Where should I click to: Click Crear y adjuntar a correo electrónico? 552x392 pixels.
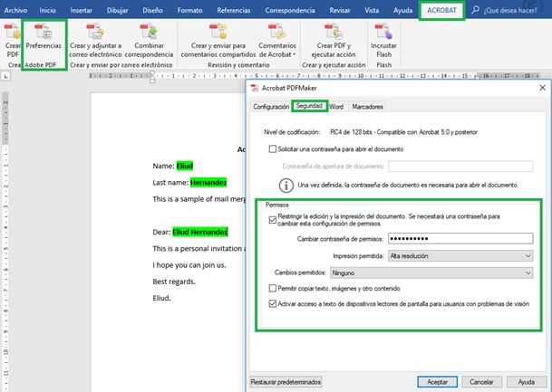click(95, 41)
